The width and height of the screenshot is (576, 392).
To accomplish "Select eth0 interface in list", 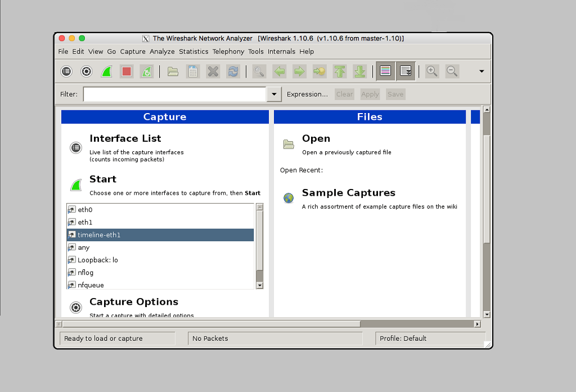I will 160,210.
